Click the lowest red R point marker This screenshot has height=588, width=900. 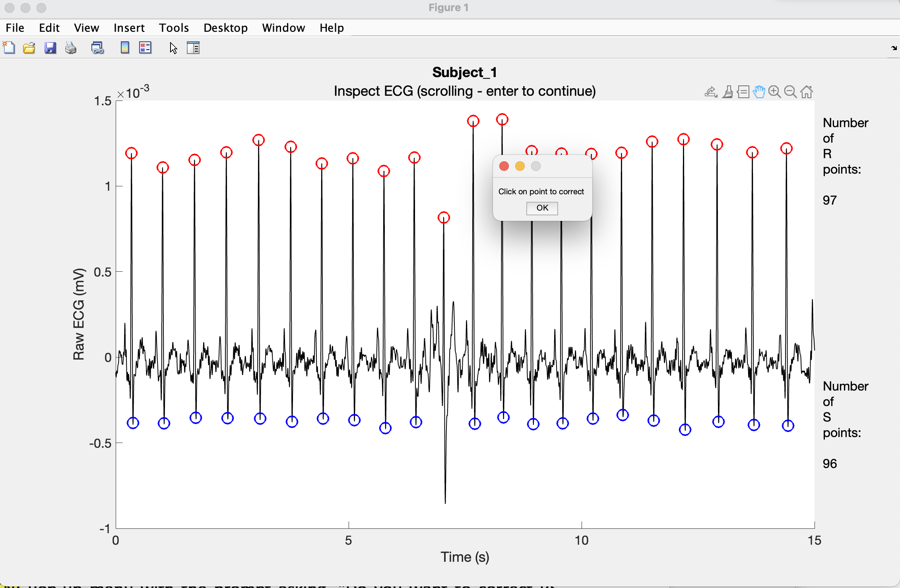[444, 218]
